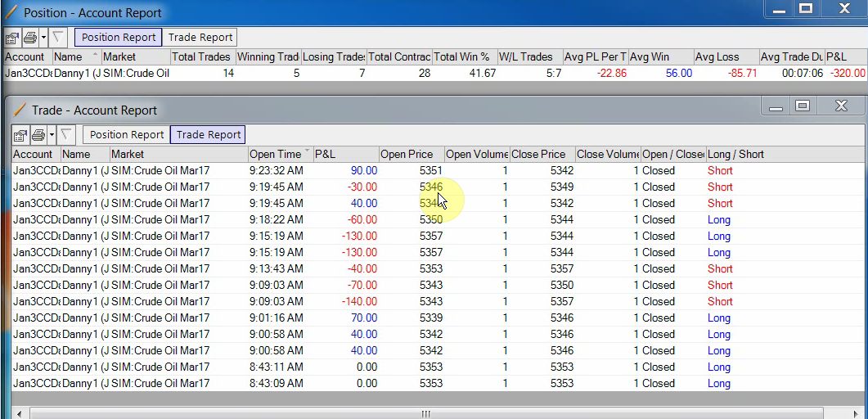This screenshot has height=419, width=868.
Task: Switch to Trade Report tab in Position window
Action: (x=200, y=37)
